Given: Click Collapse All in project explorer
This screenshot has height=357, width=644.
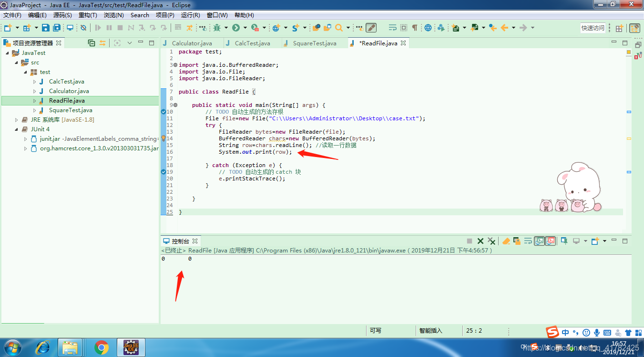Looking at the screenshot, I should pyautogui.click(x=92, y=43).
